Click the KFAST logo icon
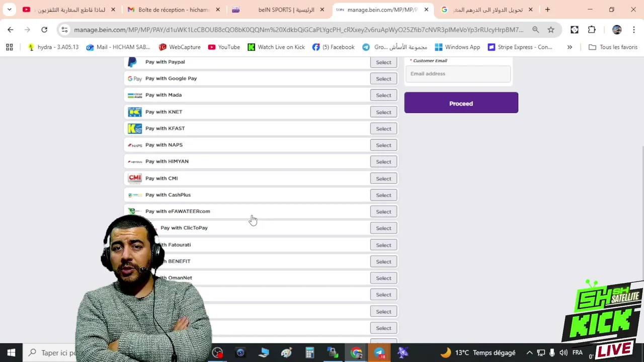 (x=134, y=128)
